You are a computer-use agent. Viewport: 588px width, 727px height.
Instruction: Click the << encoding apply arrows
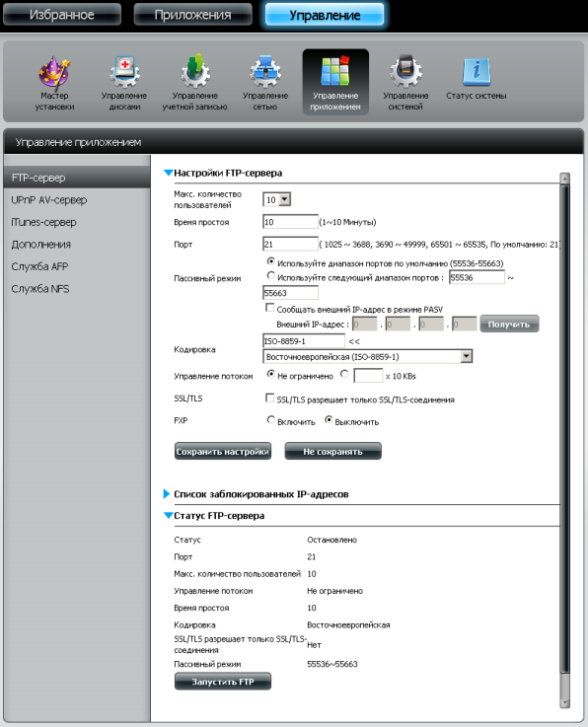point(354,341)
